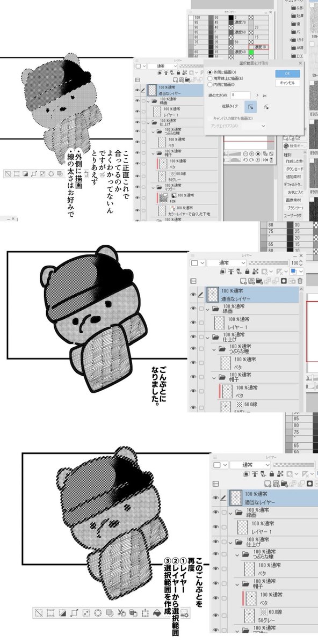Click the navigator rotate-left icon

coord(246,159)
